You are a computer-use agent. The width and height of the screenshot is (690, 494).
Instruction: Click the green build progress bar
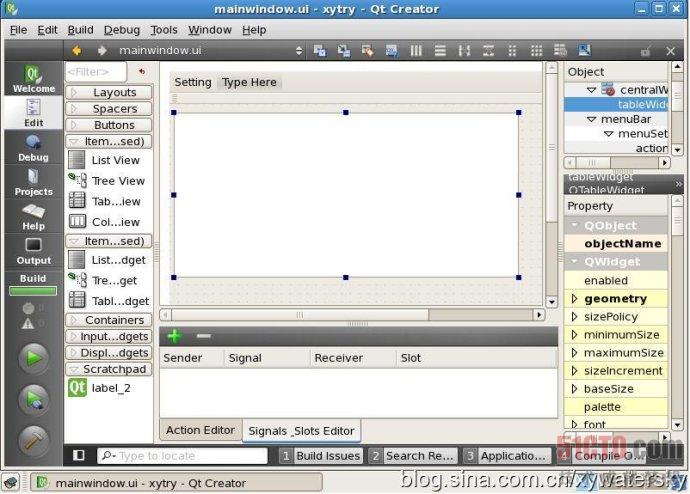pos(33,291)
